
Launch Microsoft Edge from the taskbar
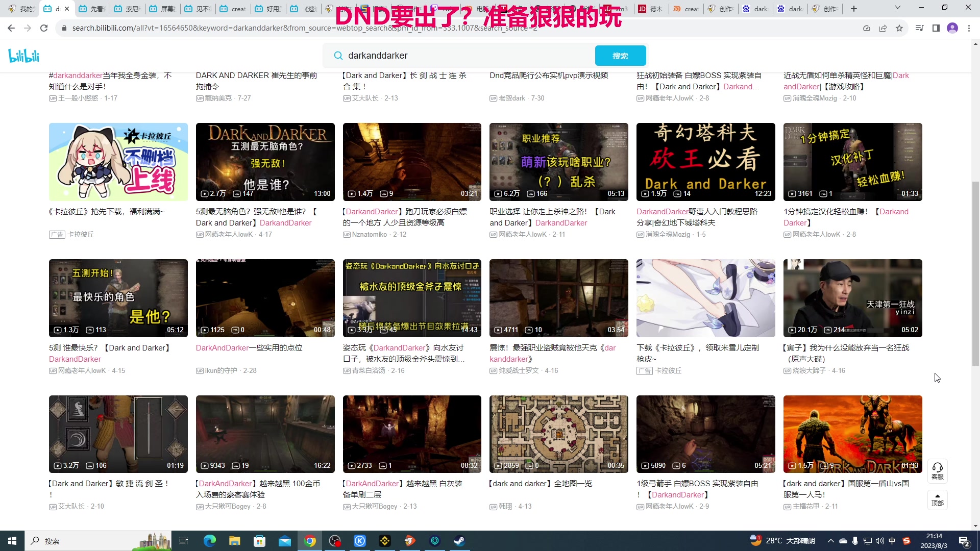point(210,541)
